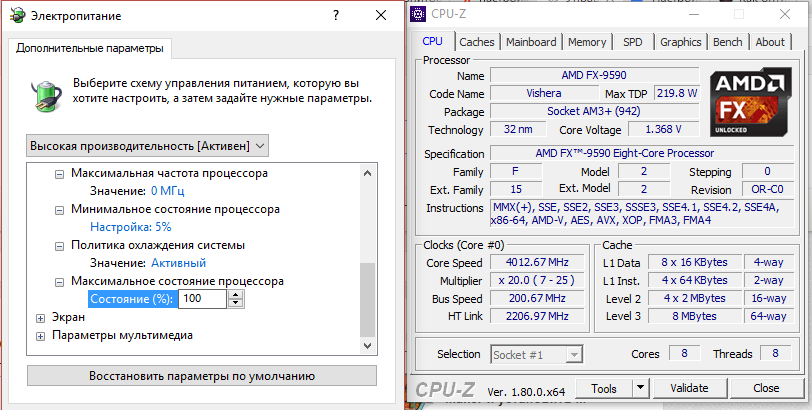Image resolution: width=812 pixels, height=410 pixels.
Task: Click the 4 x 2 MBytes Level 2 value
Action: point(694,299)
